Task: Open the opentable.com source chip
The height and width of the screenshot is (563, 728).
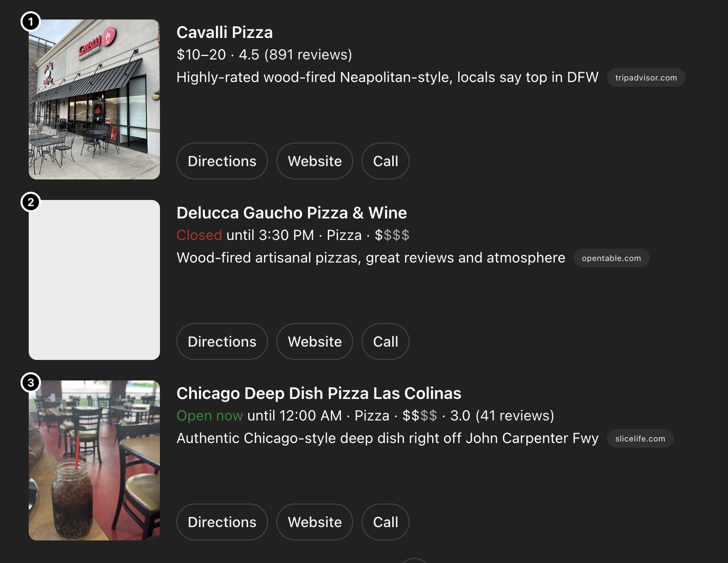Action: pyautogui.click(x=611, y=258)
